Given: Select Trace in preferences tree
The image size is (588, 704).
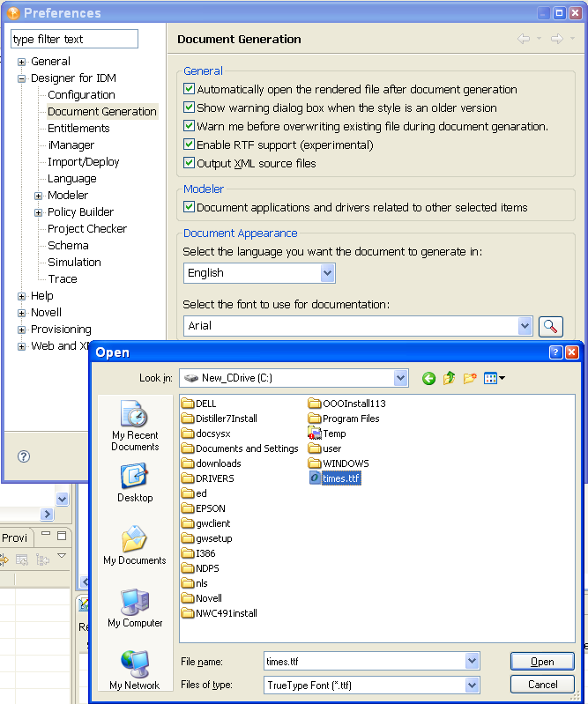Looking at the screenshot, I should 63,279.
